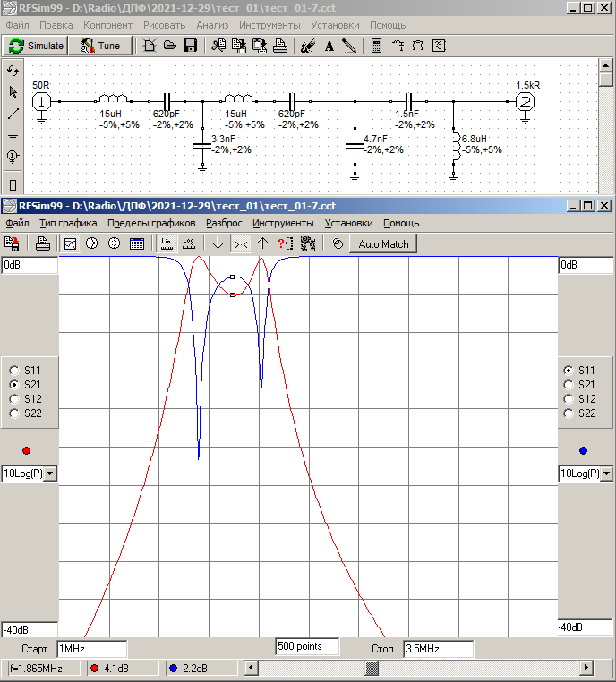Click the Simulate button
616x682 pixels.
coord(35,46)
